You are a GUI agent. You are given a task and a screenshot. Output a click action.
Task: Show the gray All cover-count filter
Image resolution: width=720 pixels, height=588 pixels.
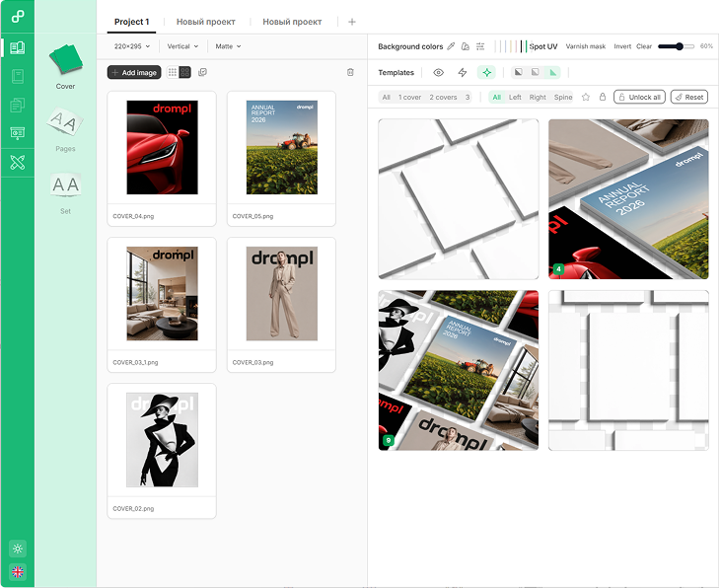[387, 97]
